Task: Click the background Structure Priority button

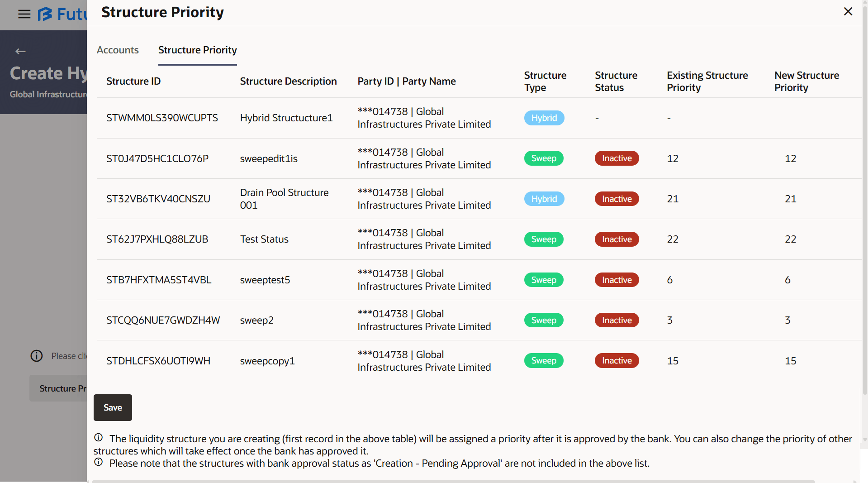Action: coord(59,388)
